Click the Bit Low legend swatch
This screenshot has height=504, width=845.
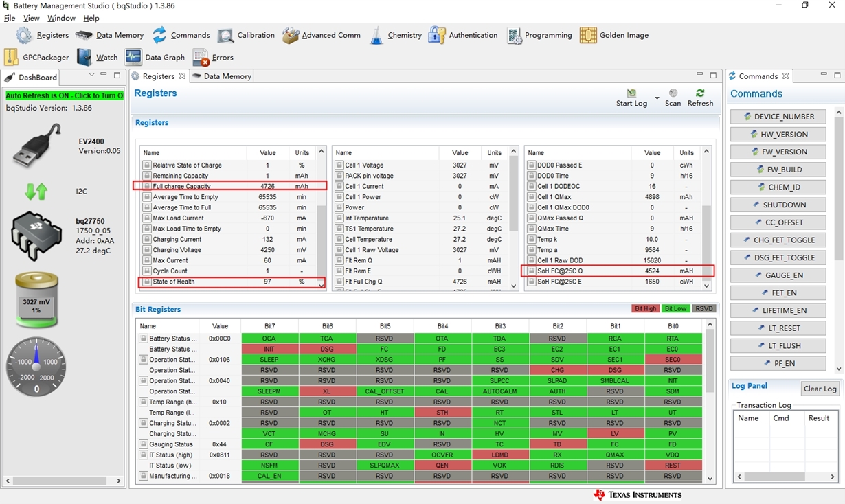675,309
